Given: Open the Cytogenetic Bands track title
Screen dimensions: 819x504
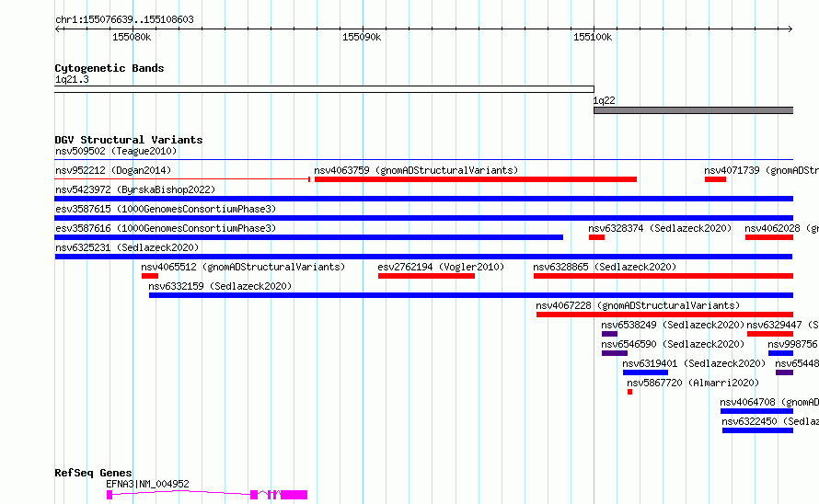Looking at the screenshot, I should (x=110, y=68).
